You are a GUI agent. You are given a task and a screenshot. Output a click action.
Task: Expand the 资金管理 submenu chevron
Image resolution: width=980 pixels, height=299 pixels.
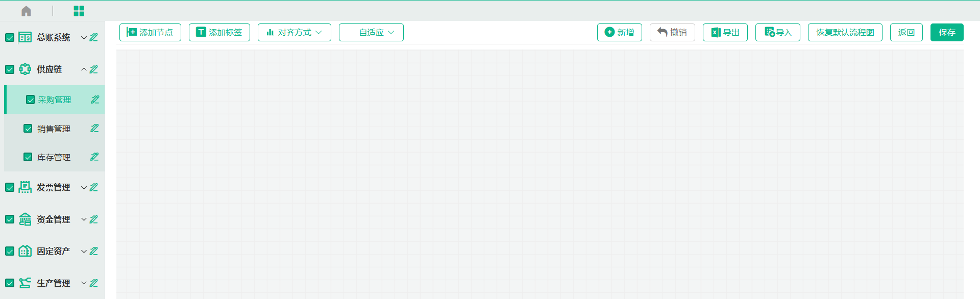[84, 219]
